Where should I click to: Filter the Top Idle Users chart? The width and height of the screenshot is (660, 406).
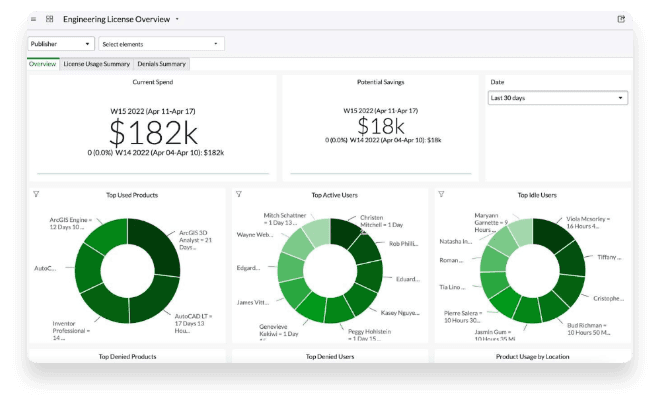(x=441, y=194)
